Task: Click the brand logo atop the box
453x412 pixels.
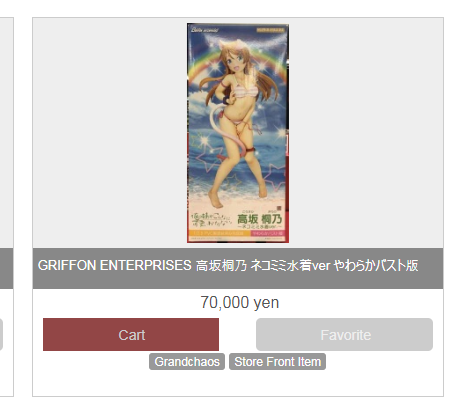Action: [204, 29]
